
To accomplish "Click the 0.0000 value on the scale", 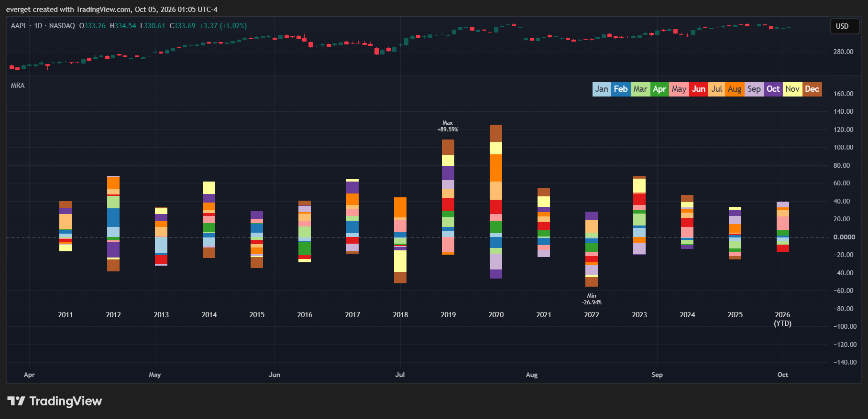I will (844, 237).
